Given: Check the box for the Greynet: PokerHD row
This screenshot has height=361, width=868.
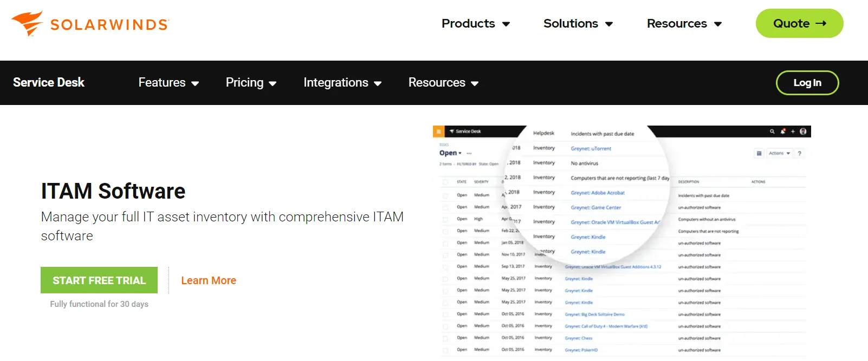Looking at the screenshot, I should tap(445, 350).
